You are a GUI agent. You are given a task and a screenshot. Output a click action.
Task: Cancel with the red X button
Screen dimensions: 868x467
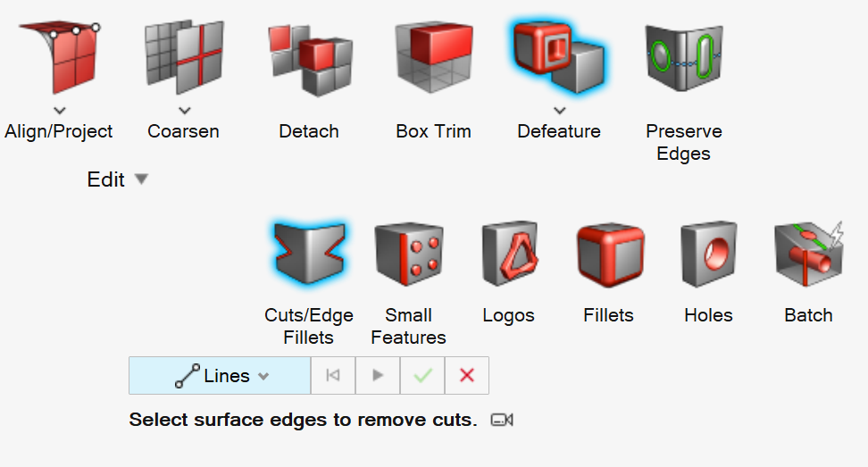coord(467,376)
